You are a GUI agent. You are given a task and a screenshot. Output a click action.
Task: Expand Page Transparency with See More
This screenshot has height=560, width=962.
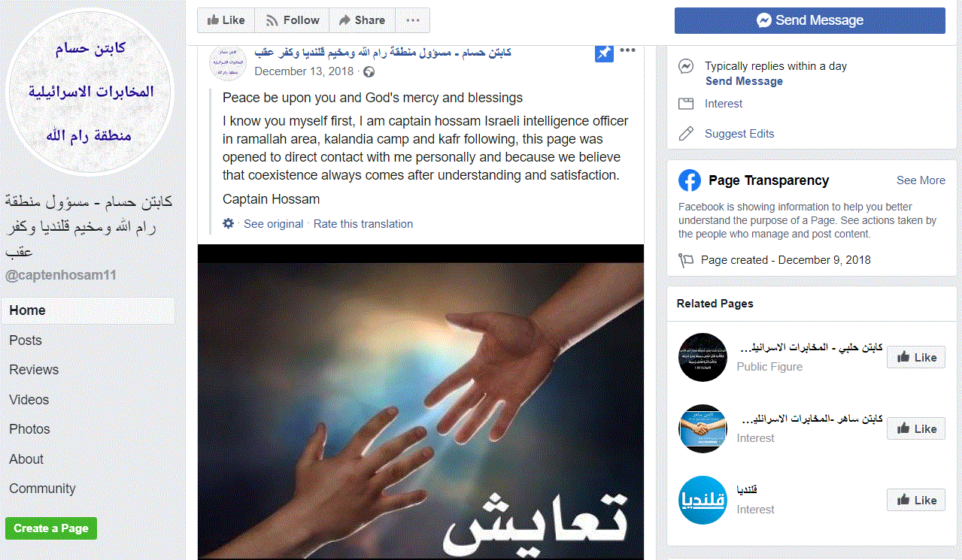coord(921,180)
